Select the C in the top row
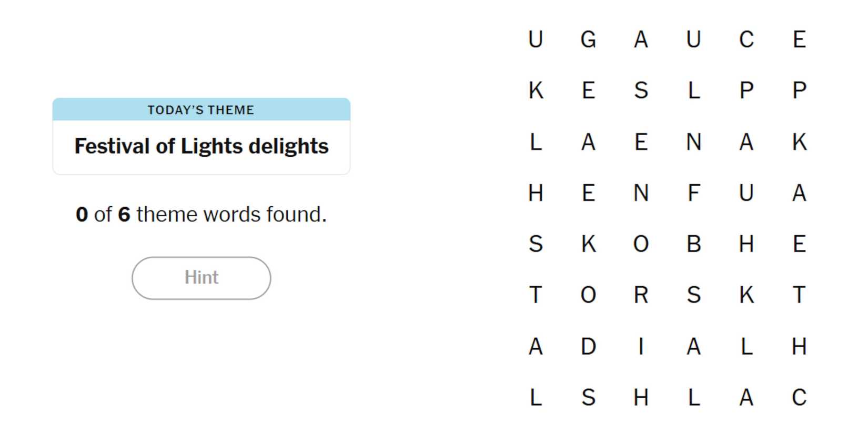Viewport: 868px width, 434px height. pos(746,39)
